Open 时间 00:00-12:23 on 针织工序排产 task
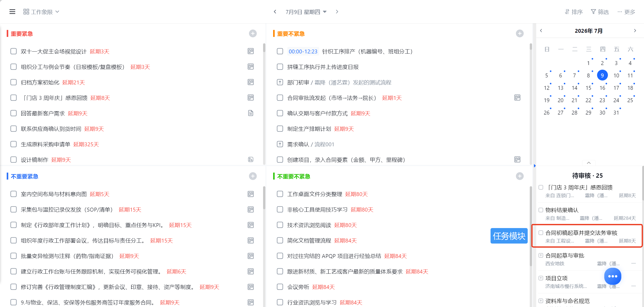This screenshot has width=644, height=307. point(303,51)
